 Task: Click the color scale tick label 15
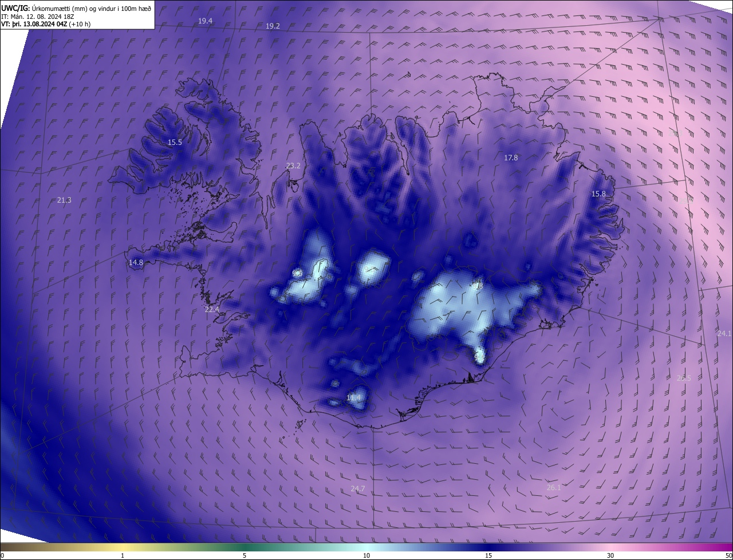click(x=488, y=555)
